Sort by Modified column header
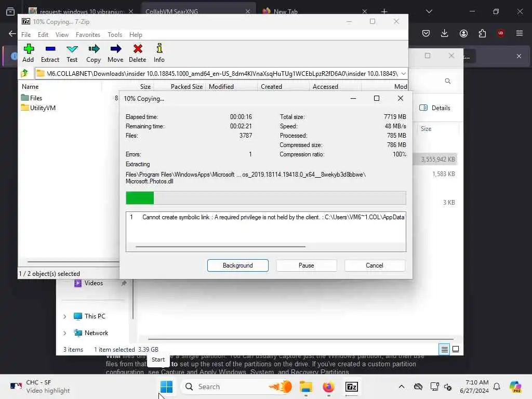The image size is (532, 399). pos(221,87)
